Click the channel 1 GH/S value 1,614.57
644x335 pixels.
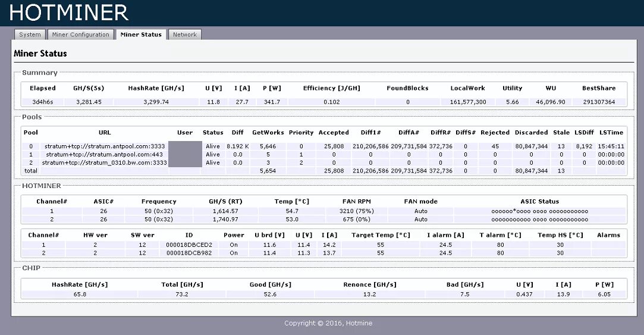(225, 211)
